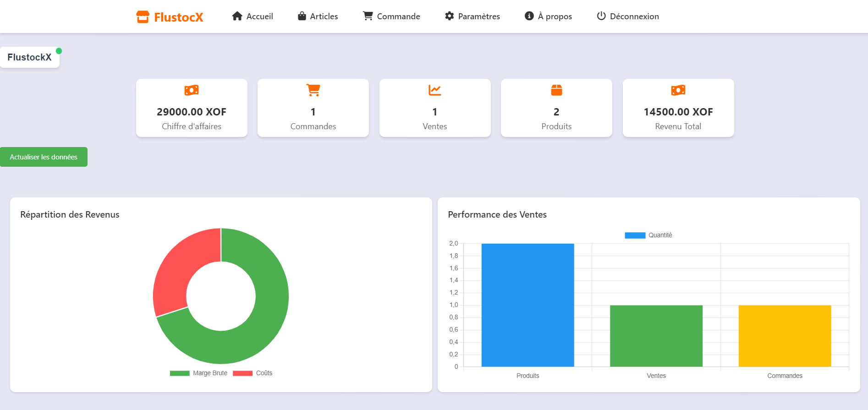Viewport: 868px width, 410px height.
Task: Click the line chart icon above Ventes
Action: [434, 90]
